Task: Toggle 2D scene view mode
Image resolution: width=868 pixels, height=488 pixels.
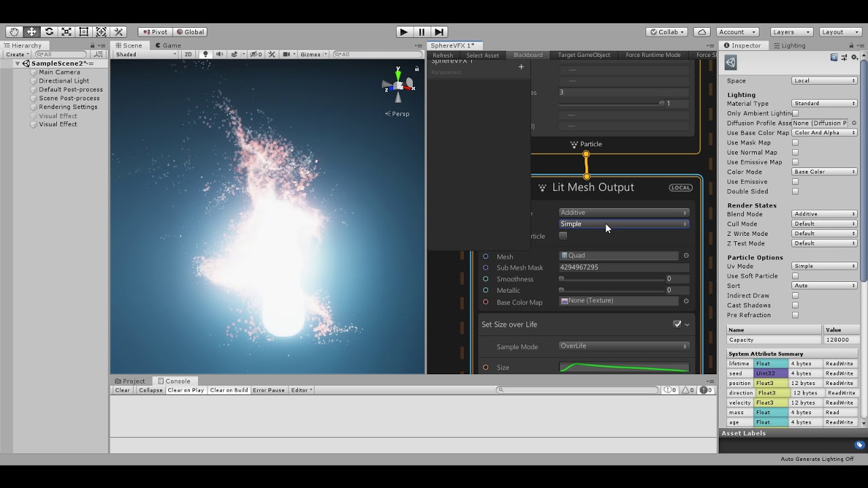Action: coord(189,54)
